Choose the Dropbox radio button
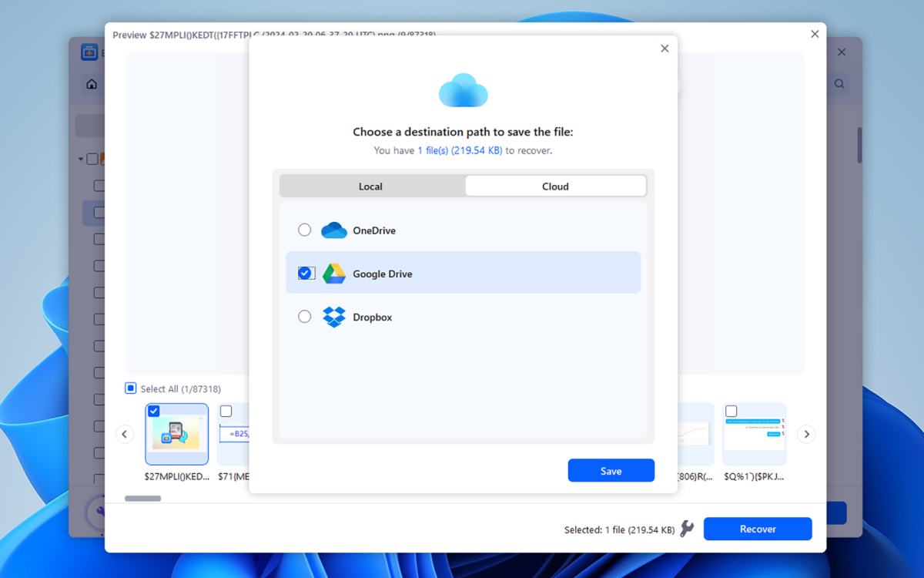The height and width of the screenshot is (578, 924). (305, 317)
